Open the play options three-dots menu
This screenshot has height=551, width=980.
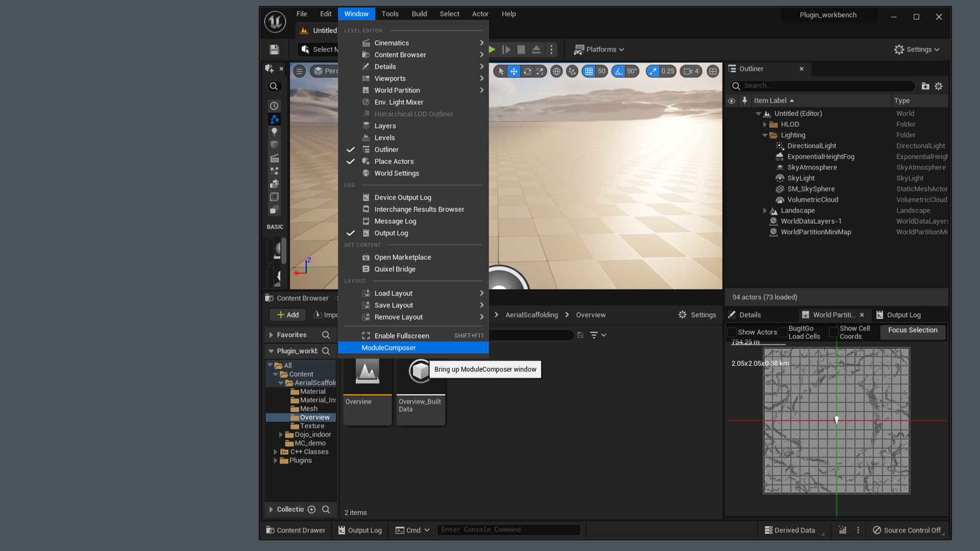pos(551,49)
